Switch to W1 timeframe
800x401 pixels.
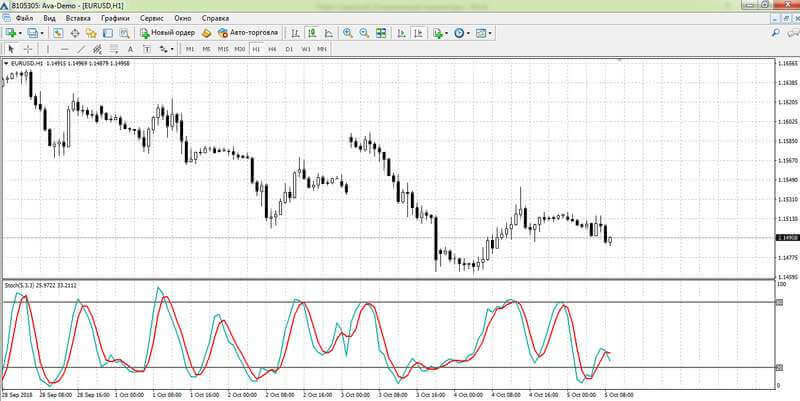pos(306,49)
